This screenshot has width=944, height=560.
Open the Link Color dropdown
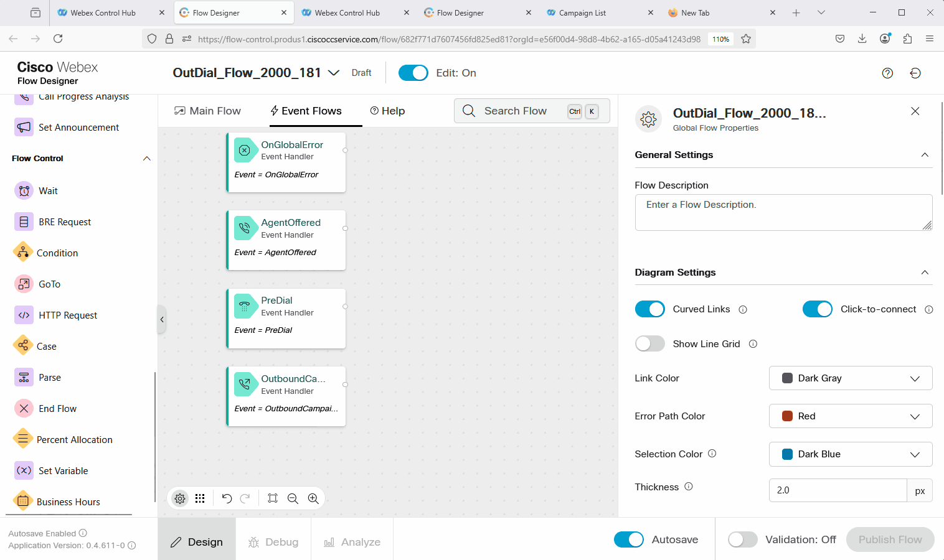[850, 378]
